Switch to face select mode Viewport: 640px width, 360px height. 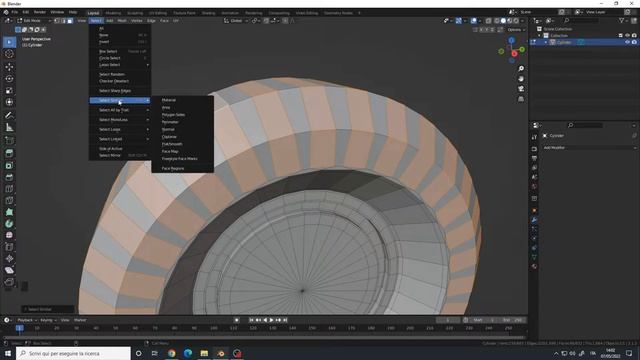[x=70, y=20]
